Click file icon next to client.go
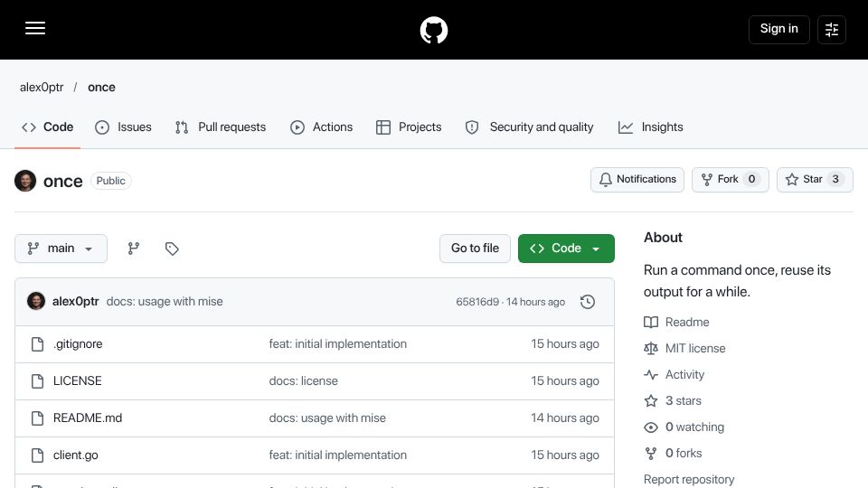 37,455
